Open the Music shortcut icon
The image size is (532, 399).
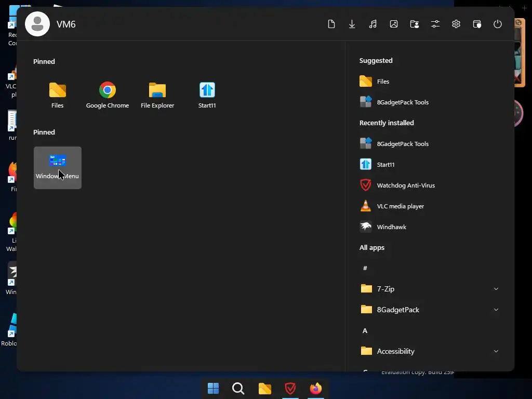pos(373,24)
